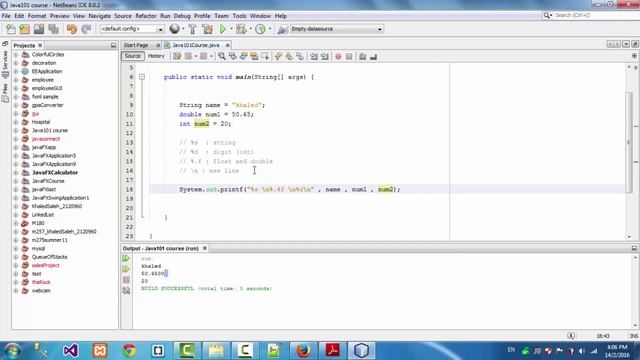The image size is (640, 360).
Task: Open Firefox from the Windows taskbar
Action: (303, 350)
